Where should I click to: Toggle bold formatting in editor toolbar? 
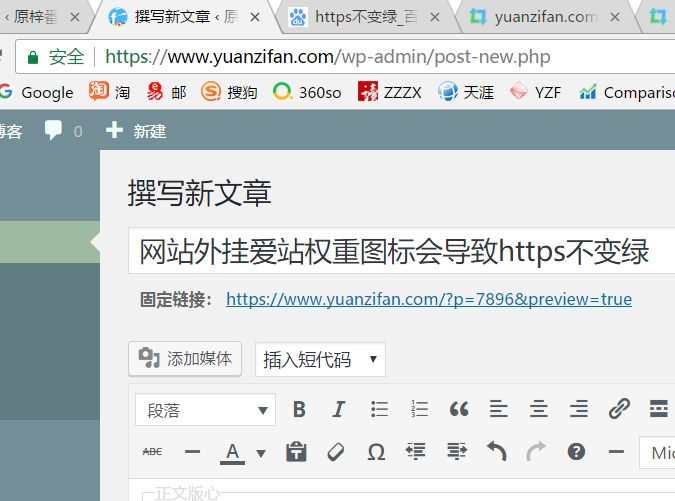point(298,409)
